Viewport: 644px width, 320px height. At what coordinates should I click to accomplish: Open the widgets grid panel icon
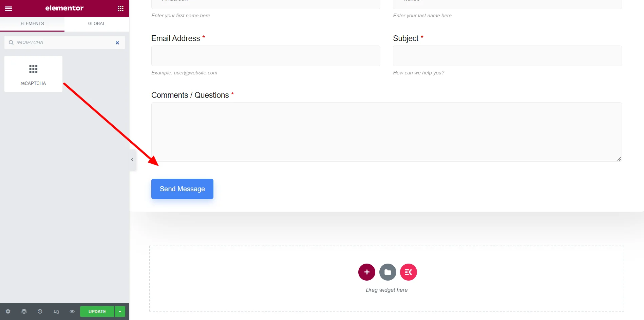pyautogui.click(x=120, y=8)
